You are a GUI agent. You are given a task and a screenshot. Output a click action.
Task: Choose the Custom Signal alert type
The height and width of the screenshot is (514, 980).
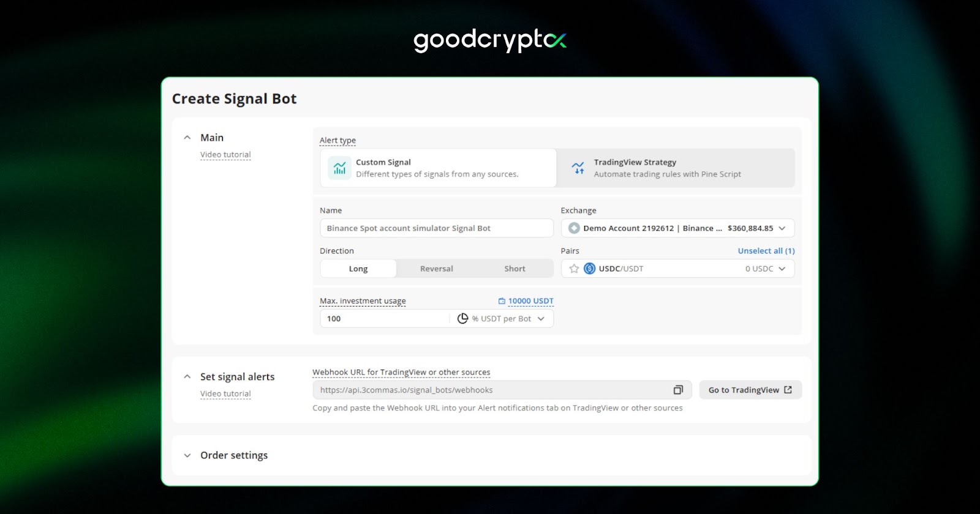click(x=437, y=168)
